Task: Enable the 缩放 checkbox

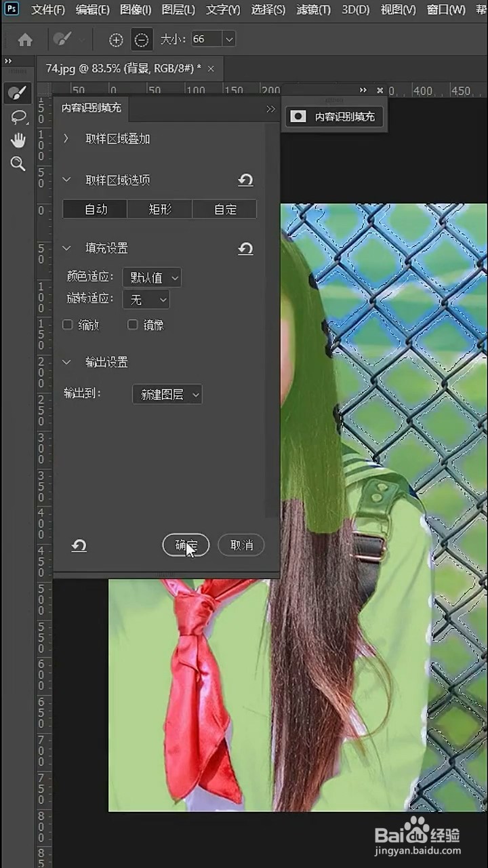Action: click(68, 325)
